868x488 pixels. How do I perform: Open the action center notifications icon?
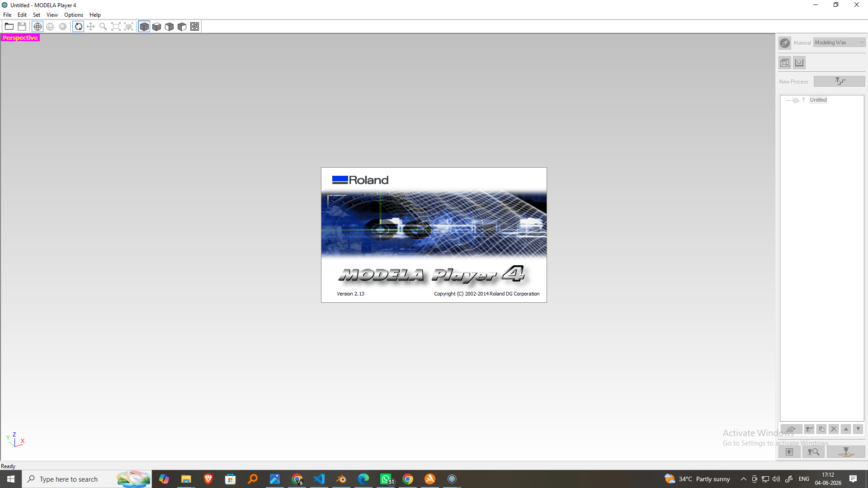[x=853, y=479]
